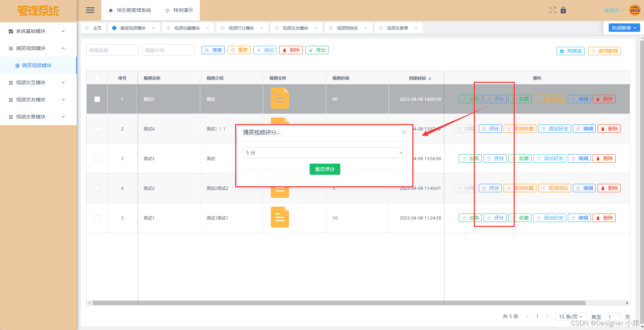Click the fullscreen expand icon in header
This screenshot has width=644, height=330.
click(552, 10)
